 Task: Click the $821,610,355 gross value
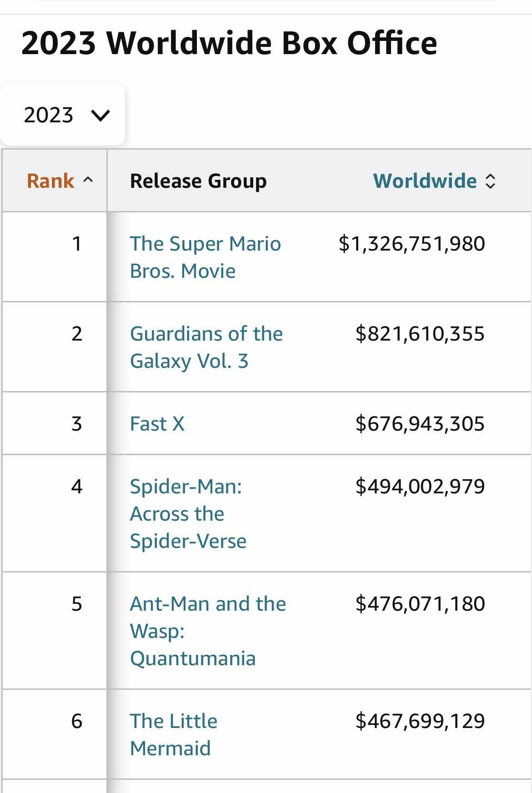click(420, 334)
